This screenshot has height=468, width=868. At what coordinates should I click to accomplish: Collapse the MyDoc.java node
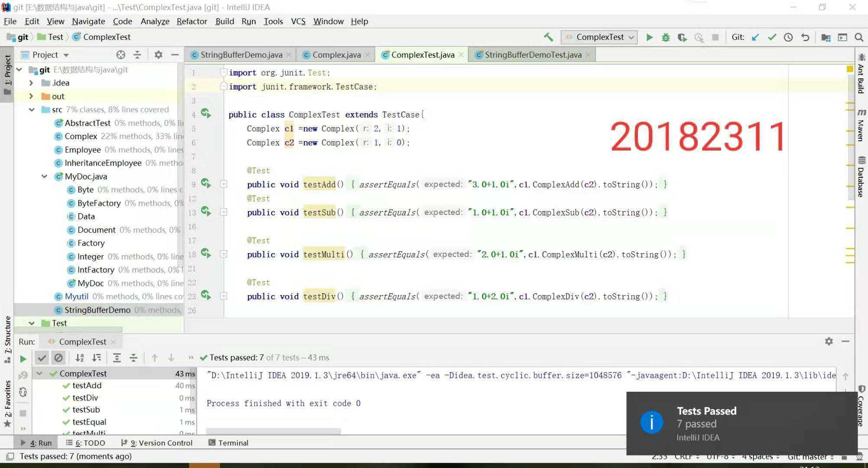click(44, 176)
